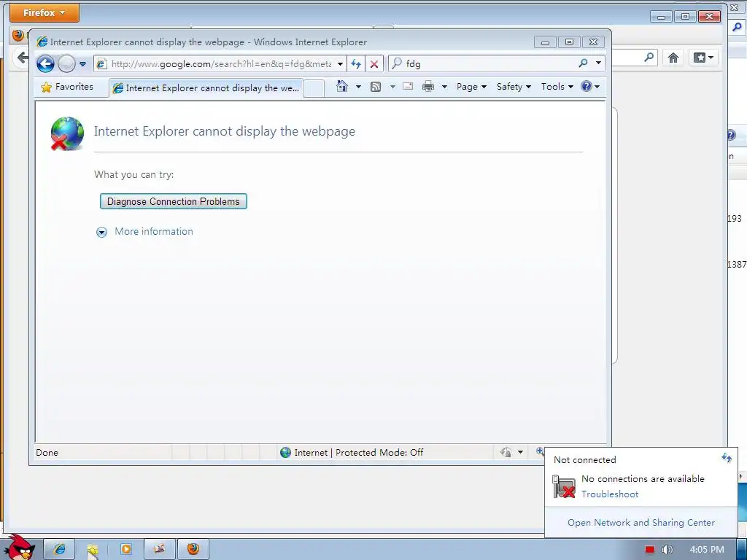
Task: Click the Firefox search magnifier icon
Action: [649, 58]
